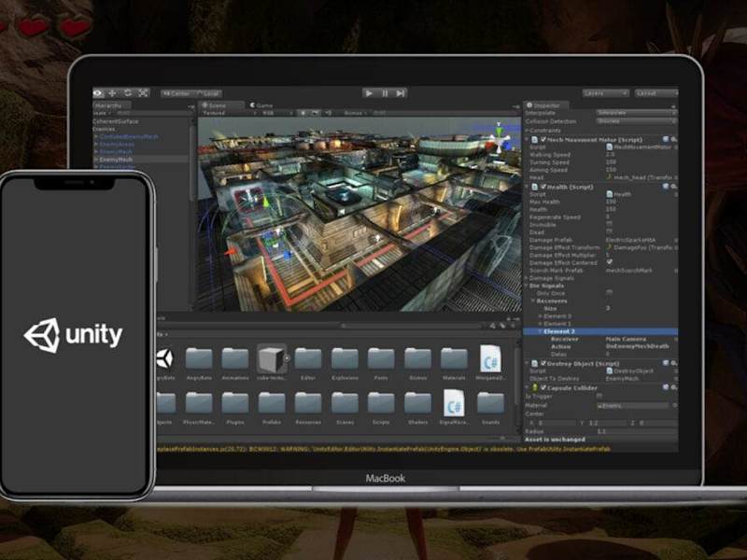This screenshot has height=560, width=747.
Task: Open the Interpolate dropdown in Inspector
Action: (x=637, y=113)
